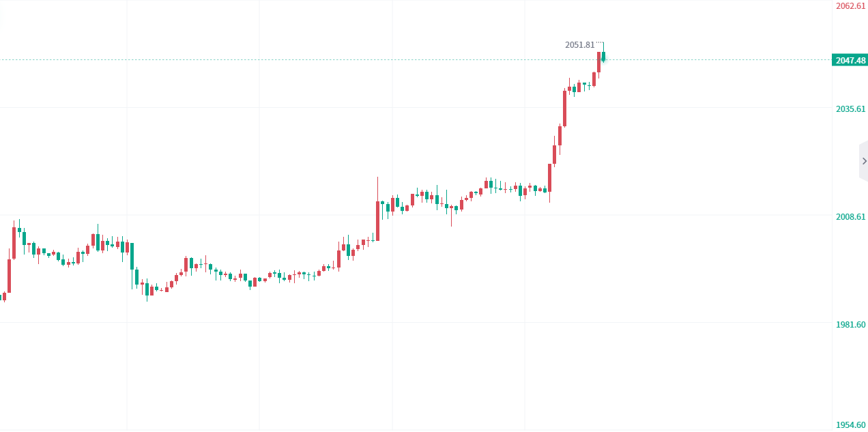Click red candle just before the latest green candle
The width and height of the screenshot is (868, 432).
coord(598,61)
